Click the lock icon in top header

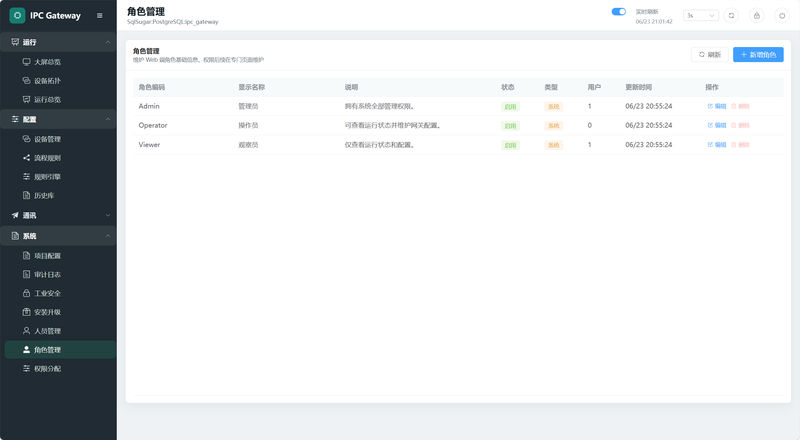point(757,16)
